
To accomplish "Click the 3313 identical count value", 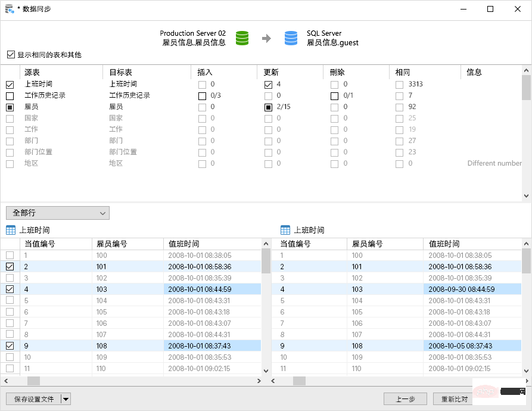I will coord(416,84).
